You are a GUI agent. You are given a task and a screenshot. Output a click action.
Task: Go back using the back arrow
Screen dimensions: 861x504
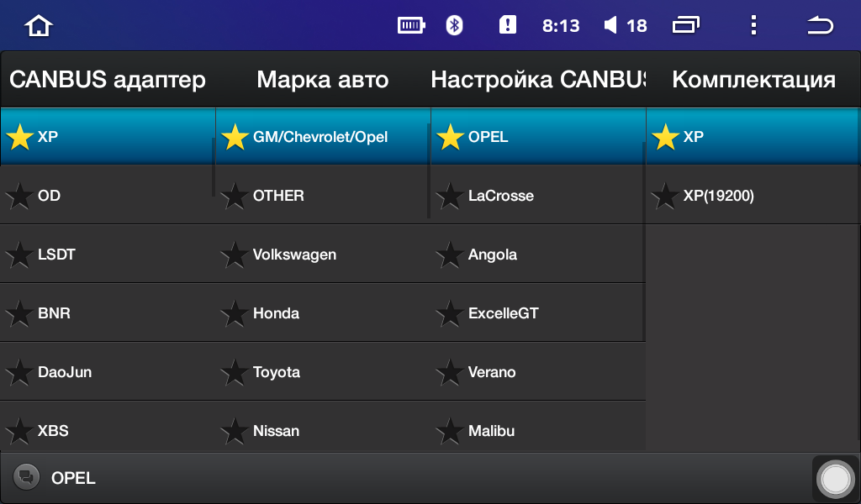(821, 25)
